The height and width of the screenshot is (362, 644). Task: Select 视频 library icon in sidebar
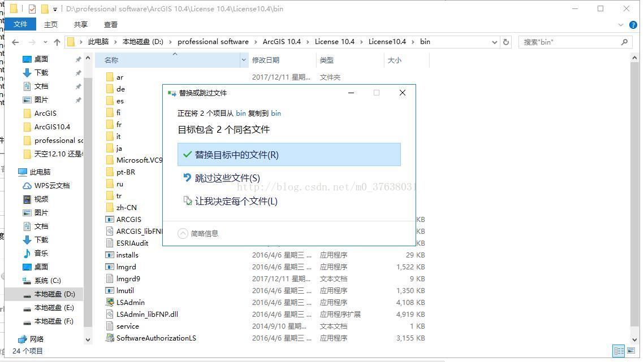27,199
